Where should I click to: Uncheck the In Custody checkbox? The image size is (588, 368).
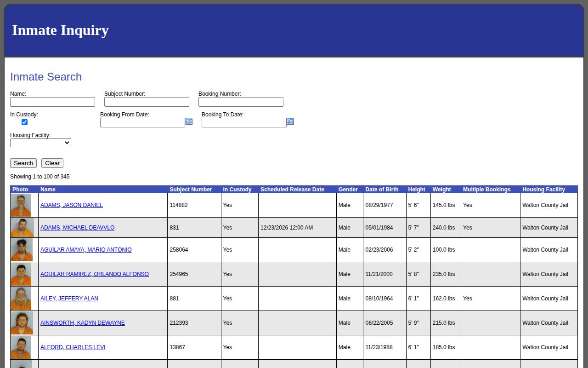[x=25, y=122]
